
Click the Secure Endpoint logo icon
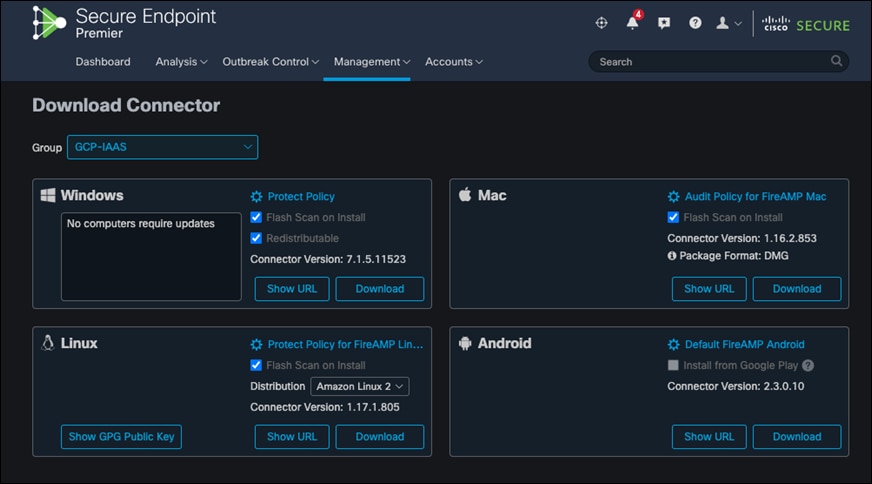click(49, 23)
